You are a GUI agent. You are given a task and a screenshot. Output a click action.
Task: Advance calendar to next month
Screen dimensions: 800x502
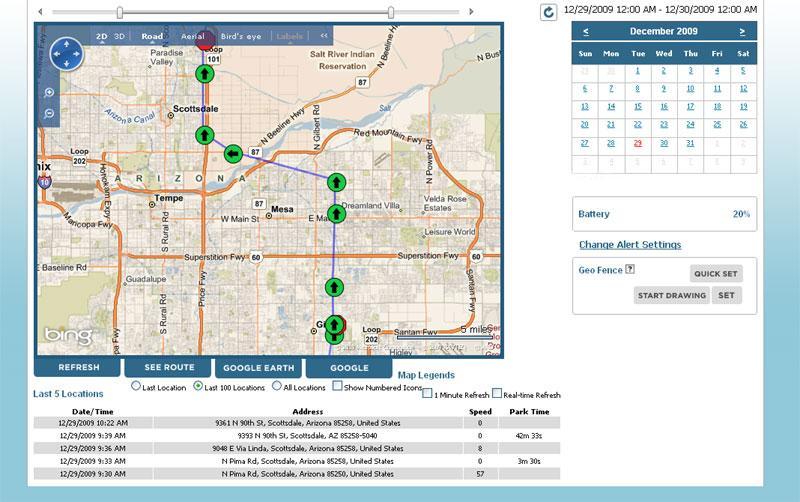pos(742,32)
